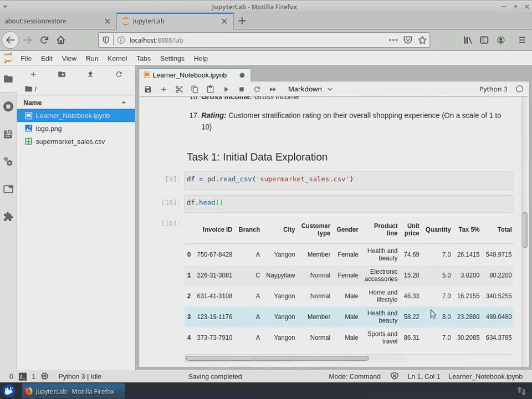This screenshot has width=532, height=399.
Task: Open Firefox hamburger menu
Action: point(522,40)
